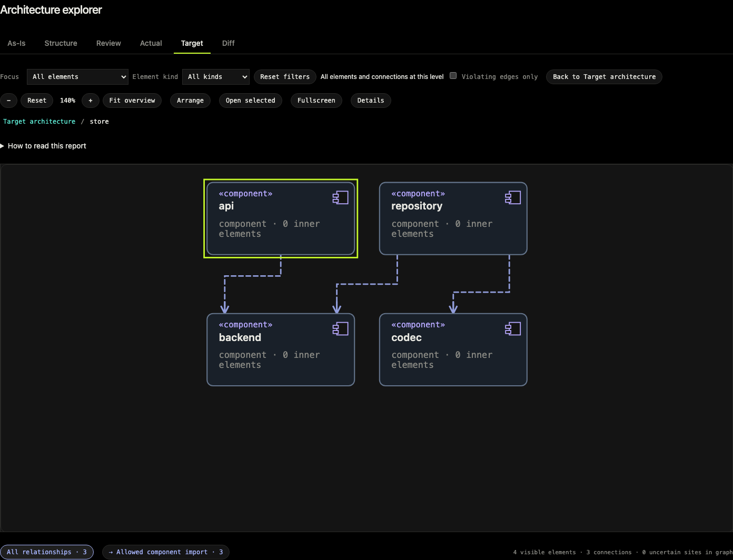Click the store breadcrumb text
The image size is (733, 560).
100,122
